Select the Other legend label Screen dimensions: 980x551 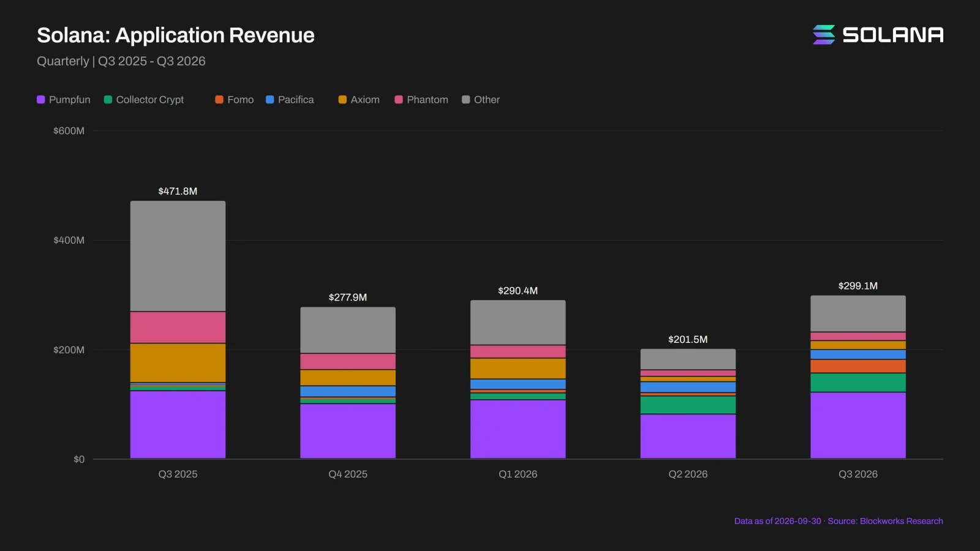pos(487,100)
